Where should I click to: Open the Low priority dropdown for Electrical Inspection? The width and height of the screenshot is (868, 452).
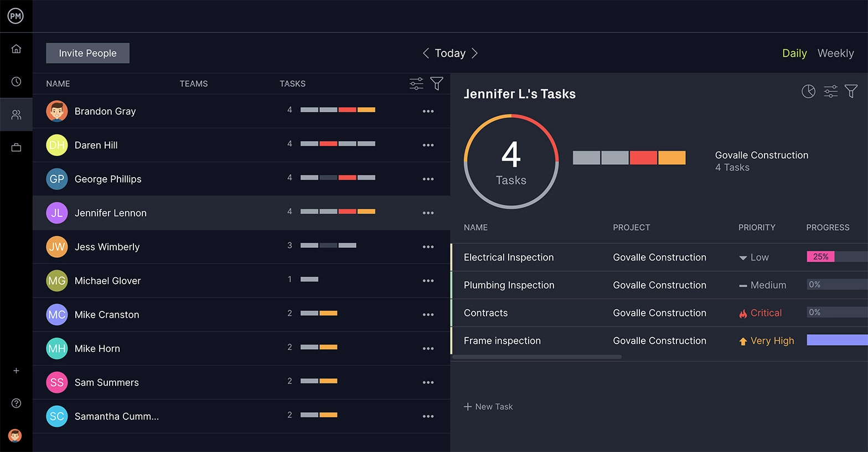(754, 257)
